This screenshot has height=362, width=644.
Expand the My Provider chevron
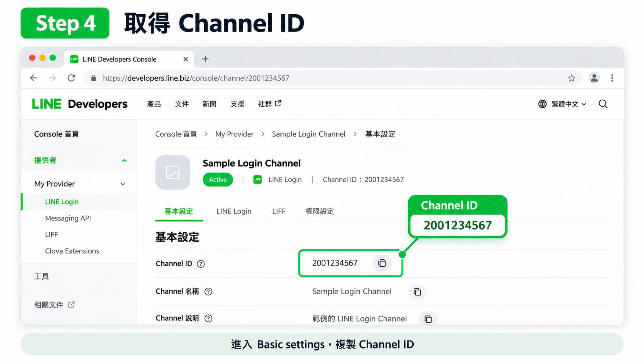tap(123, 184)
